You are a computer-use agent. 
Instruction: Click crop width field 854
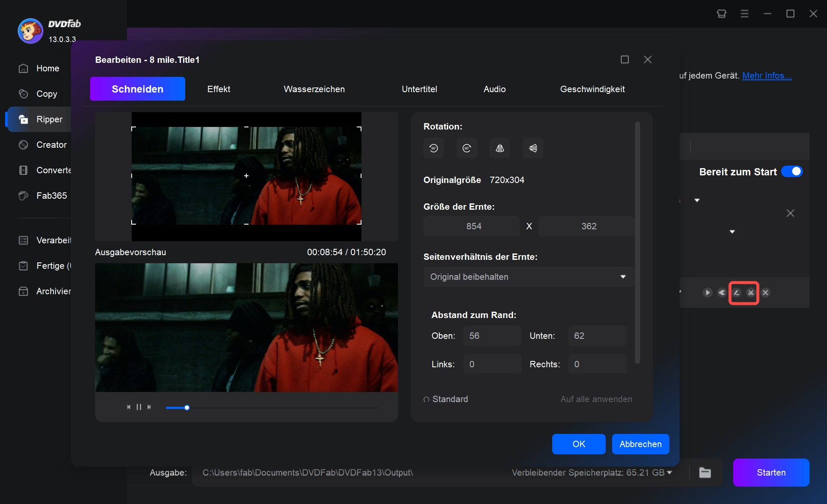471,226
